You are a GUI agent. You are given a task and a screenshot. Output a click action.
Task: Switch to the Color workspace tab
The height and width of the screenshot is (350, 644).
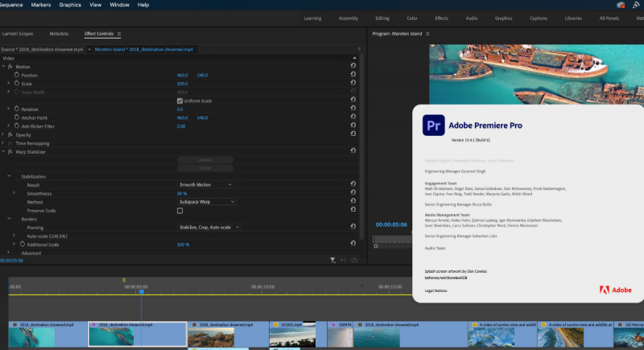coord(411,18)
